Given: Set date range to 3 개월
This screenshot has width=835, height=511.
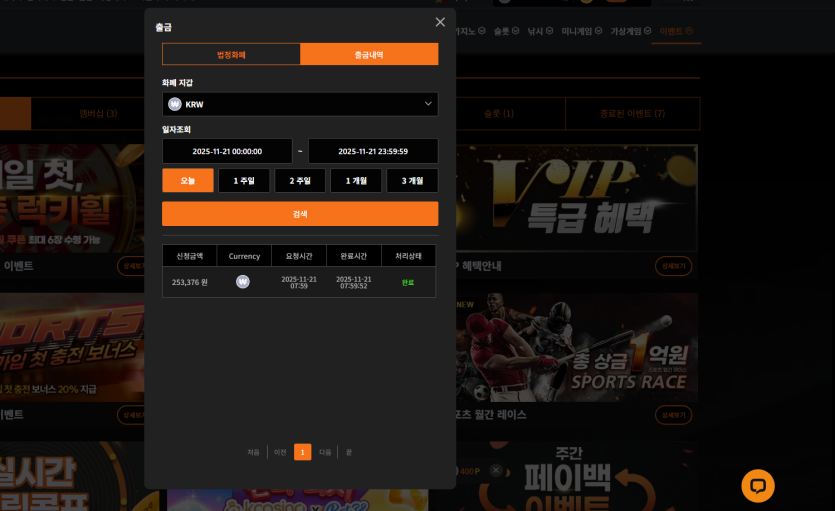Looking at the screenshot, I should click(x=412, y=181).
